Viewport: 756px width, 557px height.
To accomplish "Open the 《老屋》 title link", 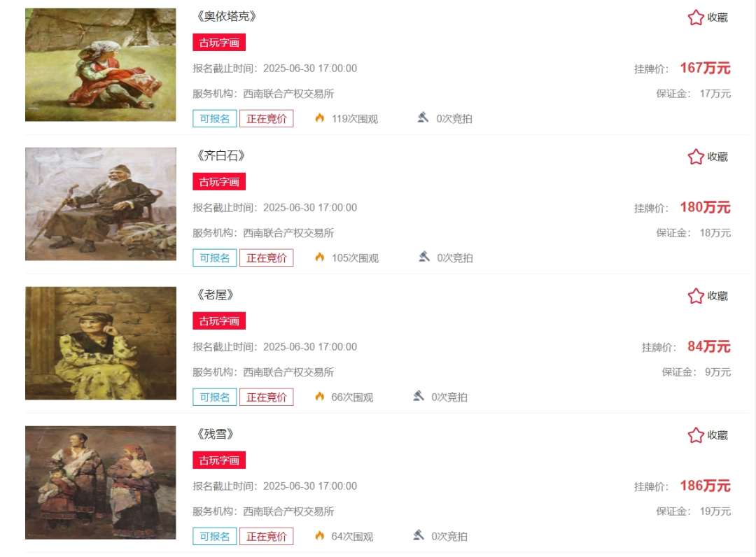I will coord(215,295).
